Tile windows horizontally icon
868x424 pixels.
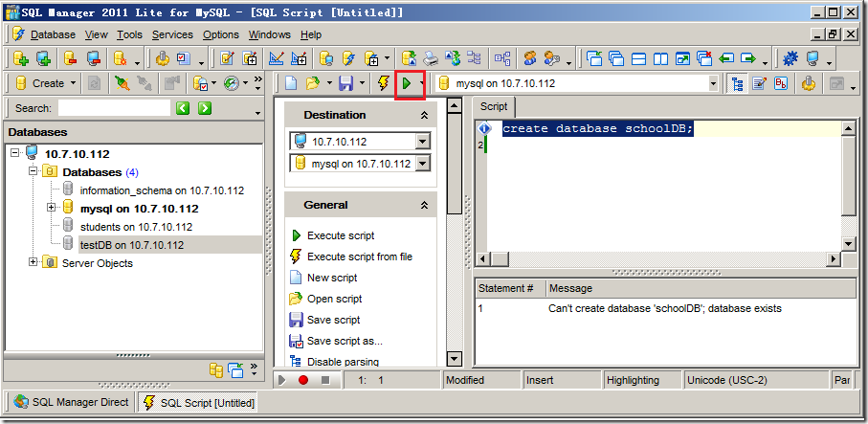tap(639, 58)
